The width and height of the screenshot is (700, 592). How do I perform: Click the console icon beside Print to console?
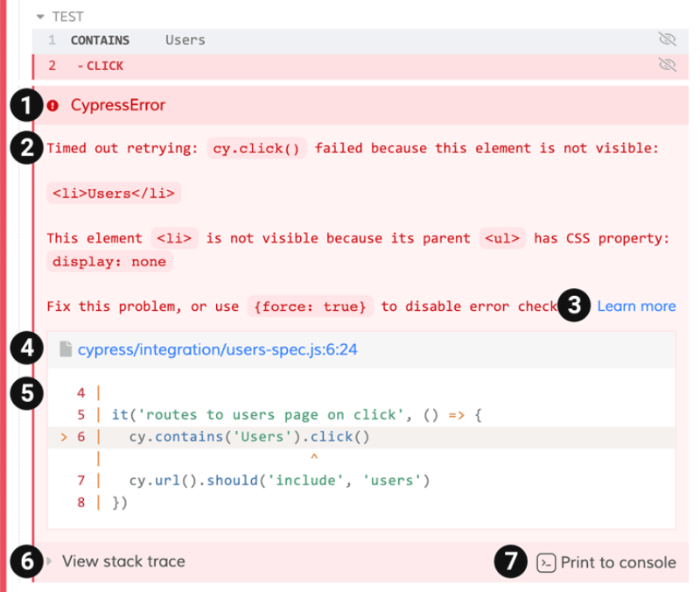pos(545,562)
